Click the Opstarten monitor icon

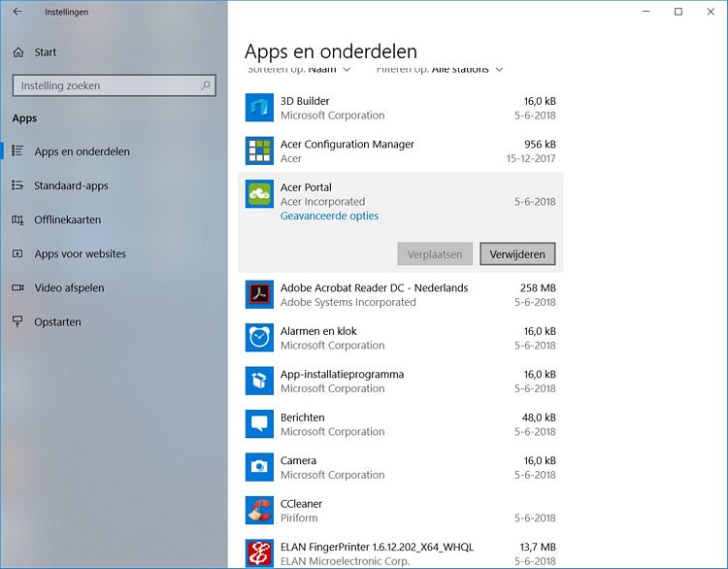pos(17,321)
